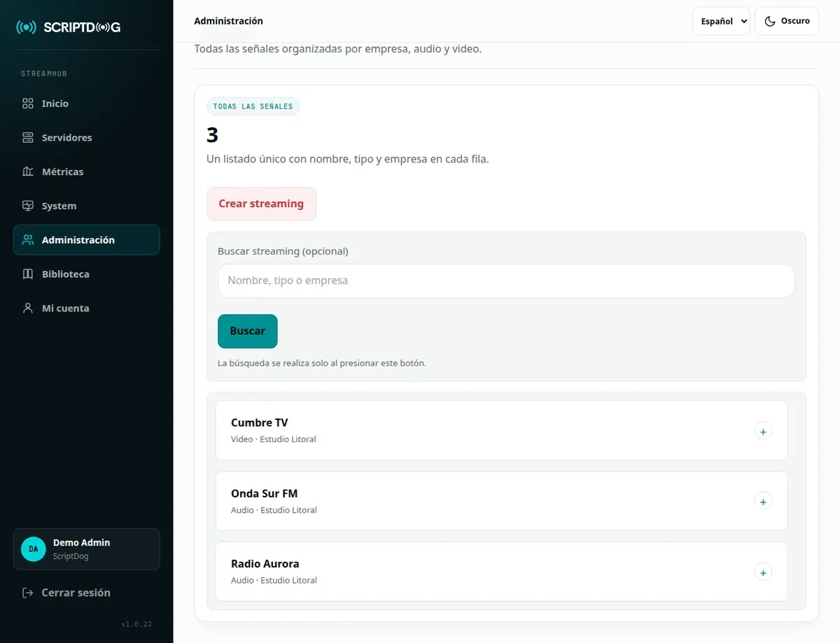This screenshot has width=840, height=643.
Task: Click the Mi cuenta person icon
Action: click(28, 308)
